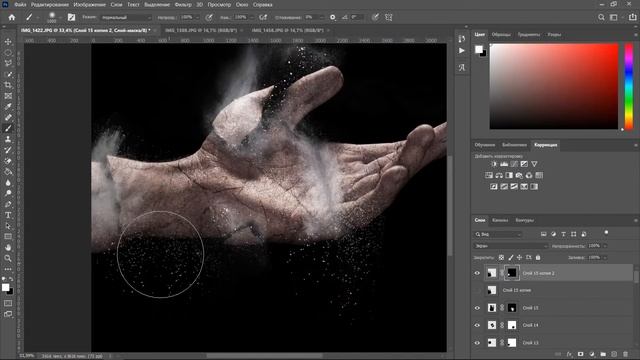The height and width of the screenshot is (360, 640).
Task: Hide layer Слой 15 копия 2
Action: point(477,273)
